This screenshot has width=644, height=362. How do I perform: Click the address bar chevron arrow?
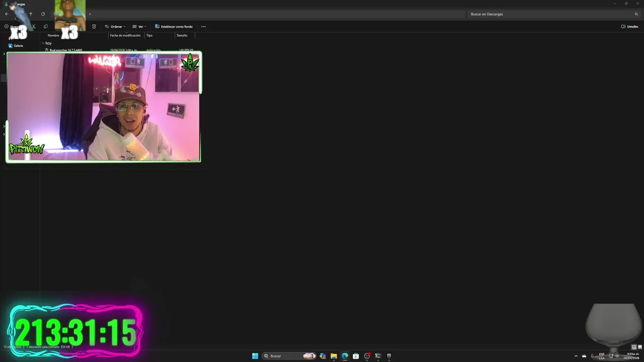(90, 14)
